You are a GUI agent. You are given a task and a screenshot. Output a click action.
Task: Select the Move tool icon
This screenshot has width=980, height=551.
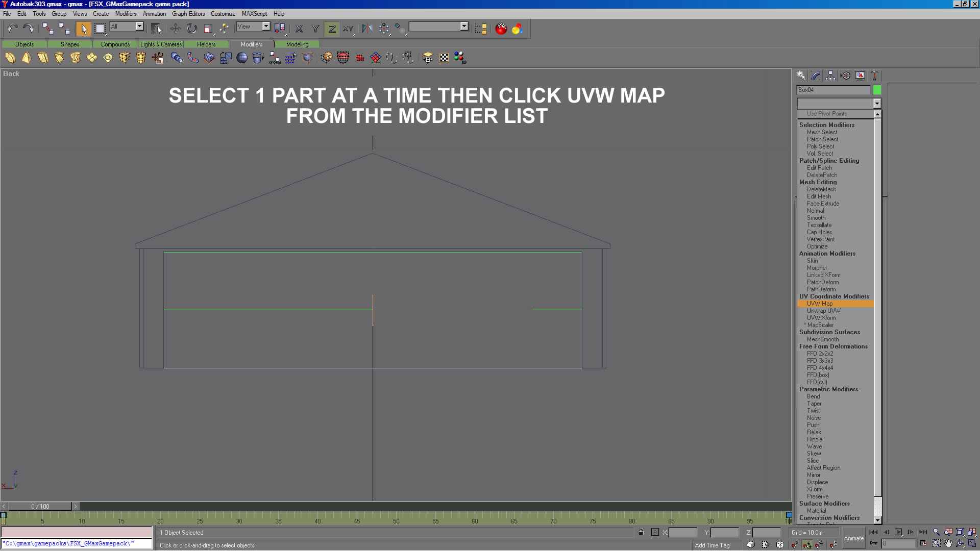click(175, 29)
